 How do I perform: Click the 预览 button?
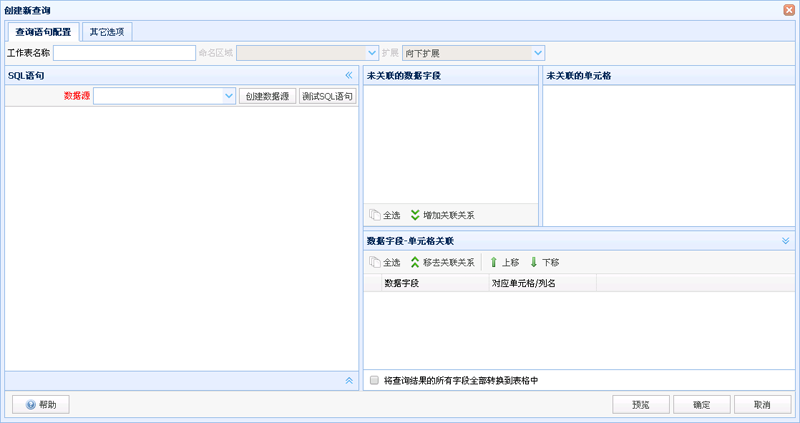[640, 404]
